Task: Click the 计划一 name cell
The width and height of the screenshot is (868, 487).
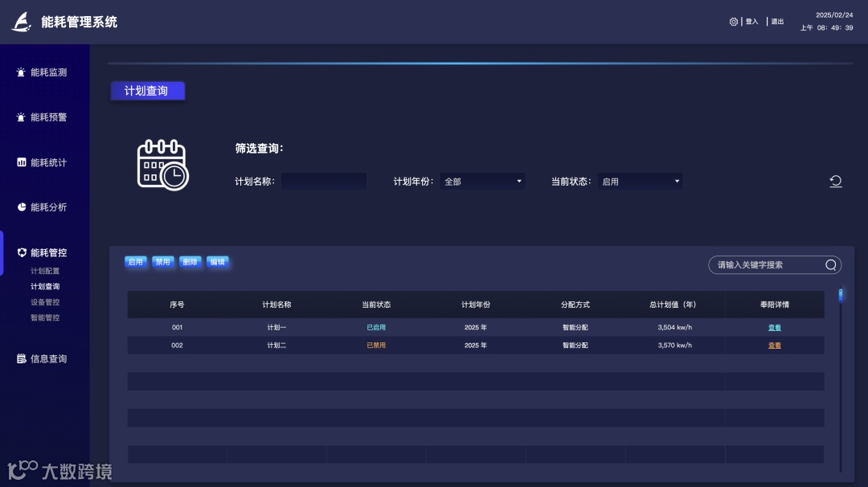Action: tap(276, 328)
